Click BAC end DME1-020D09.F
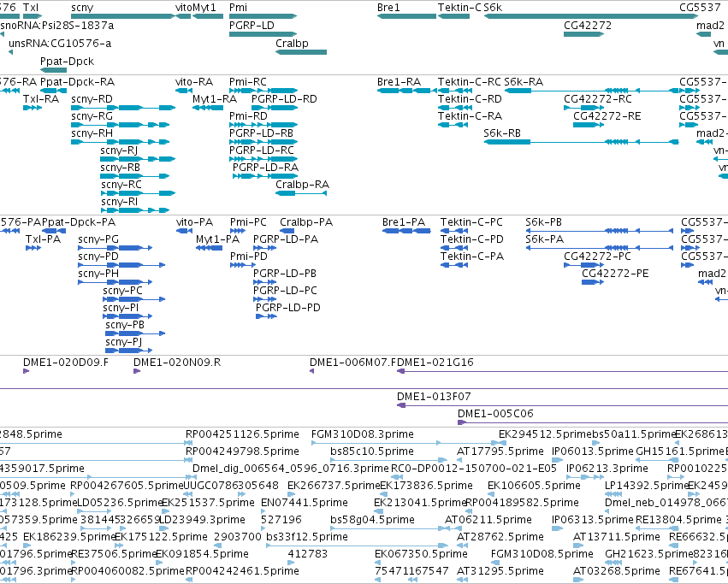The width and height of the screenshot is (728, 584). pos(26,371)
